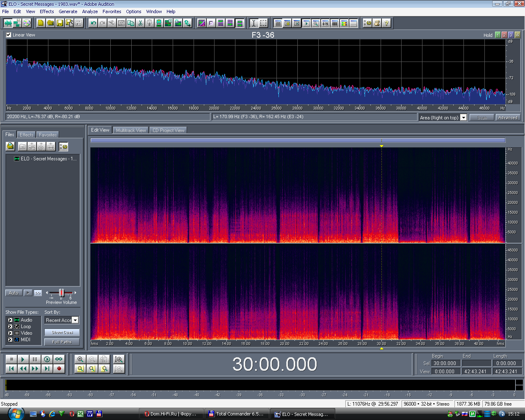Screen dimensions: 525x420
Task: Click the Zoom In Horizontally magnifier
Action: pyautogui.click(x=80, y=359)
